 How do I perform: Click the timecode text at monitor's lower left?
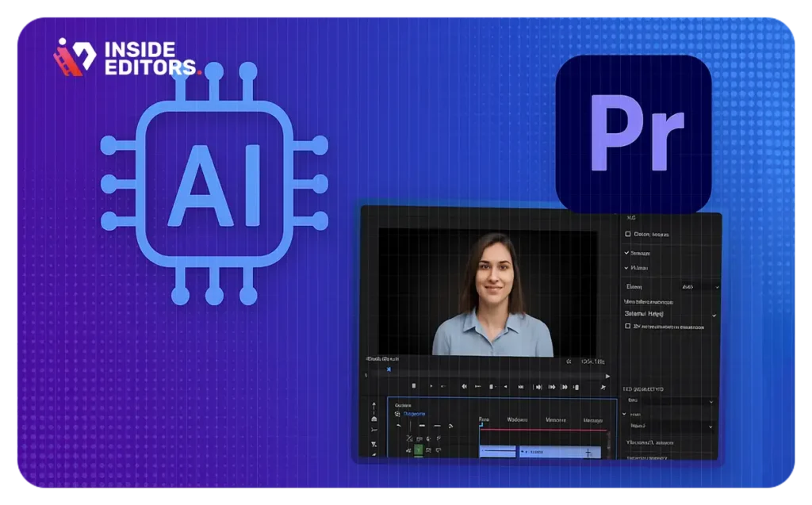(382, 359)
